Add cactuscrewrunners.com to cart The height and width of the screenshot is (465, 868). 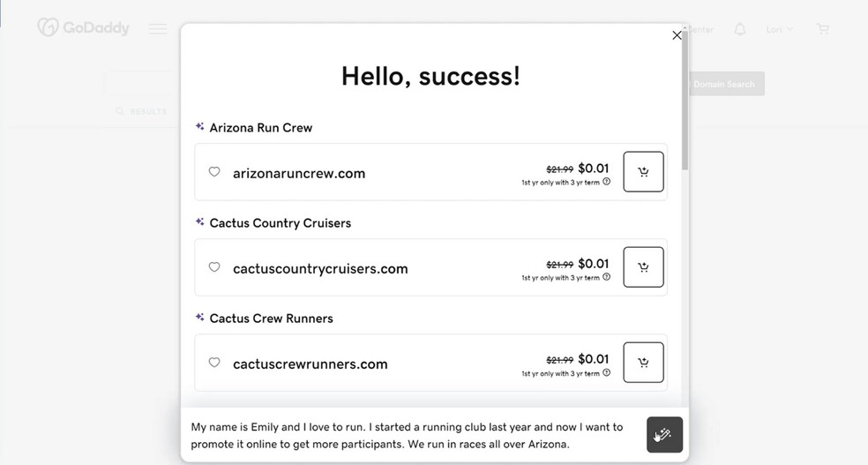coord(643,363)
